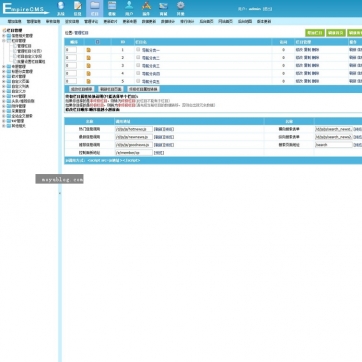The width and height of the screenshot is (362, 362).
Task: Open the 商城 (Shop) top icon
Action: click(163, 8)
